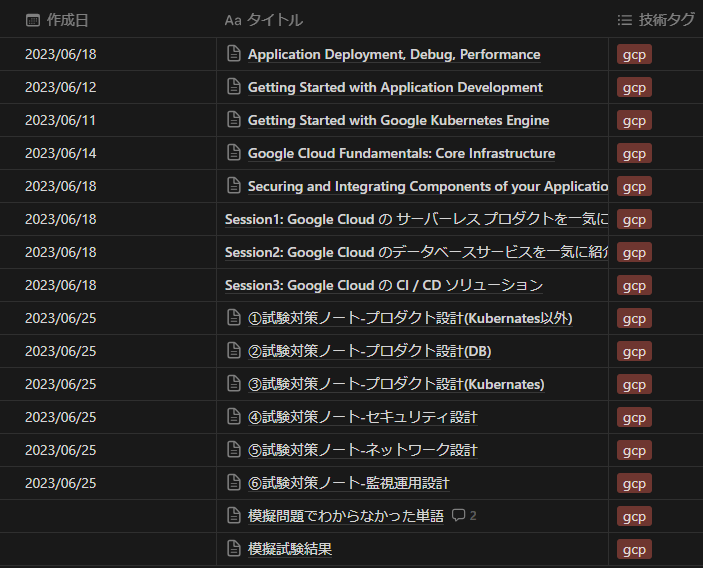Screen dimensions: 703x568
Task: Click gcp tag in Google Cloud Fundamentals row
Action: [634, 153]
